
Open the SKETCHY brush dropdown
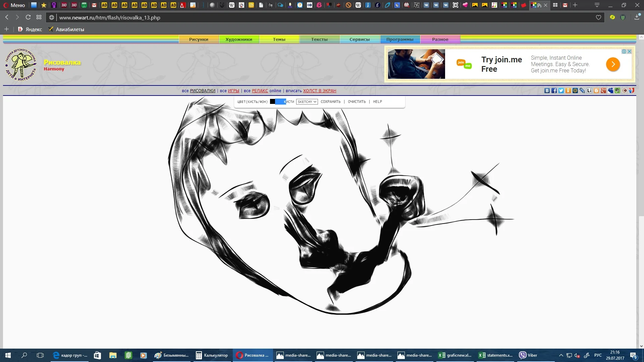tap(307, 102)
